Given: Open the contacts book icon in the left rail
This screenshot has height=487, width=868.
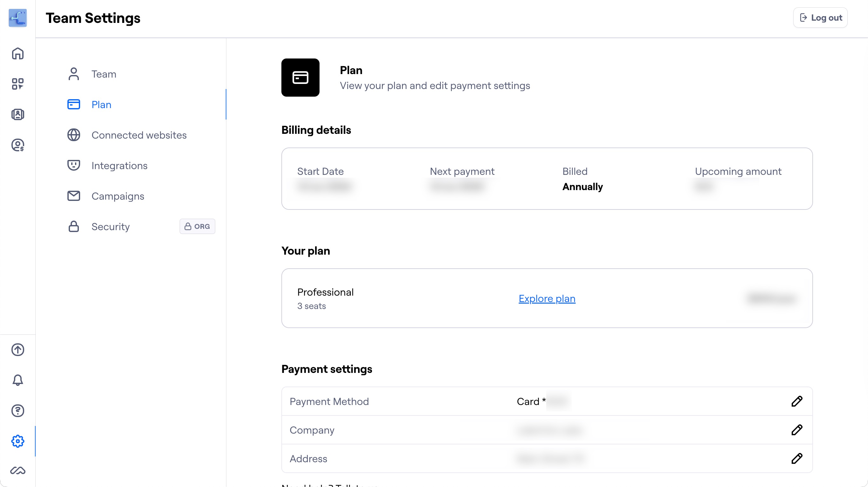Looking at the screenshot, I should 17,114.
